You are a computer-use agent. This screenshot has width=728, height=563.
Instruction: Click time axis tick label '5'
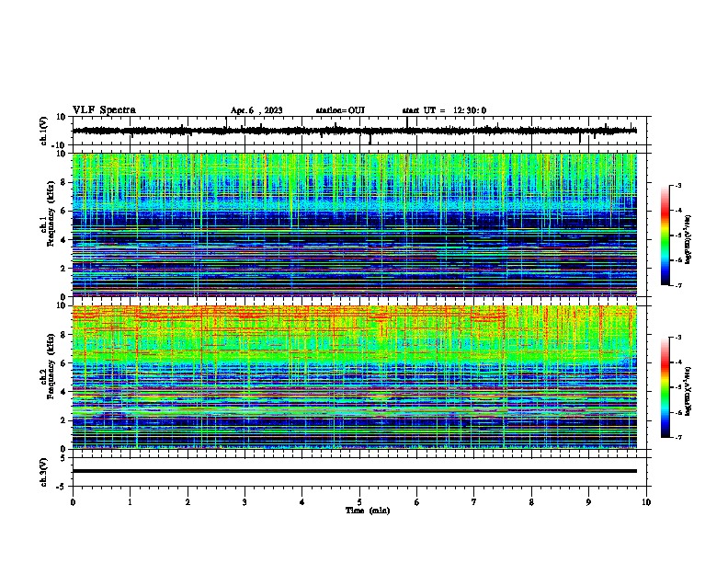point(359,502)
